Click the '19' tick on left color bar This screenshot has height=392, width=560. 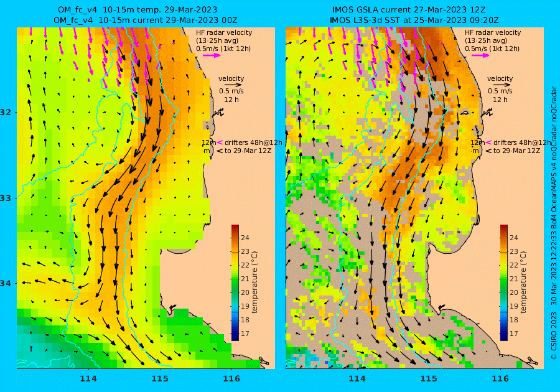pos(245,306)
